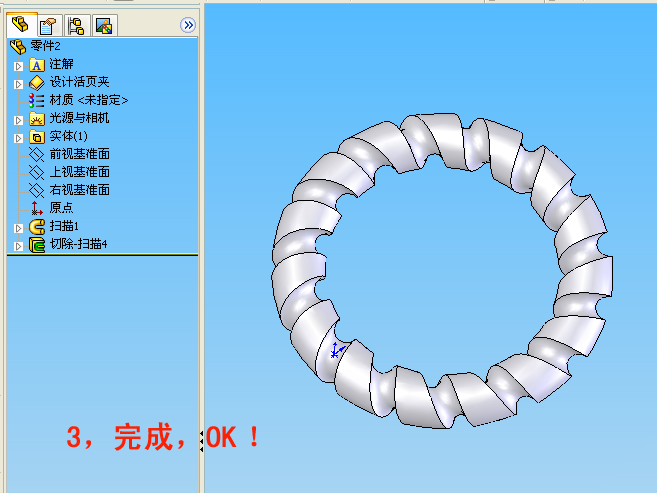Click the 右视基准面 plane icon

pos(37,190)
